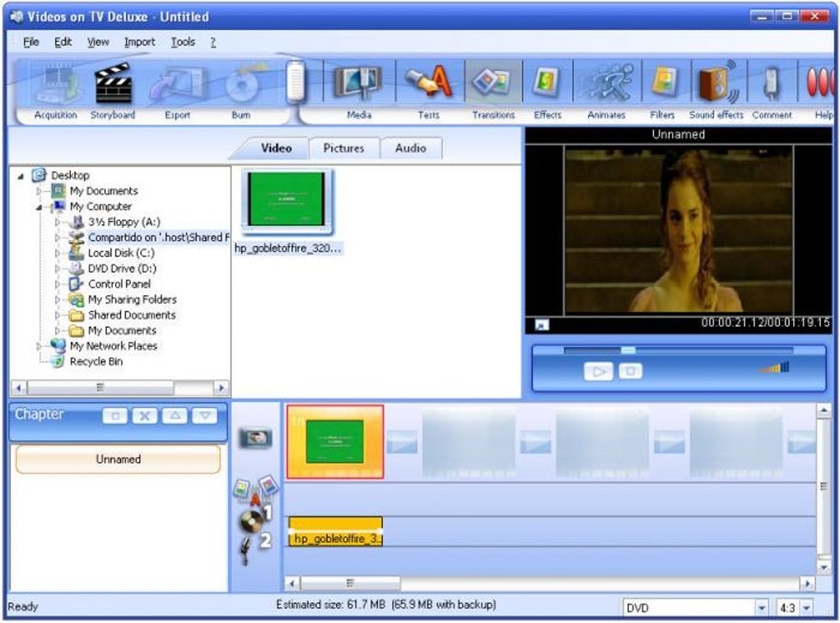Screen dimensions: 840x623
Task: Expand the Control Panel node
Action: (58, 284)
